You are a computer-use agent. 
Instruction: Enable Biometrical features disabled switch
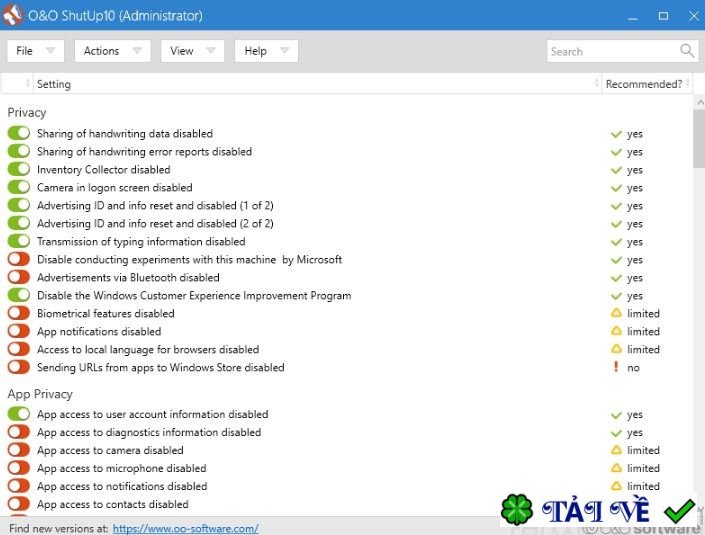(x=18, y=313)
